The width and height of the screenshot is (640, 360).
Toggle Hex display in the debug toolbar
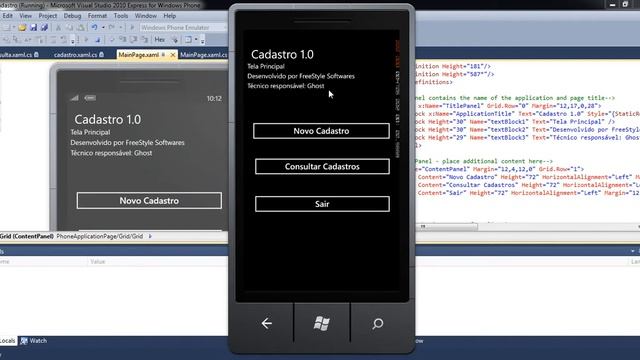pos(160,40)
